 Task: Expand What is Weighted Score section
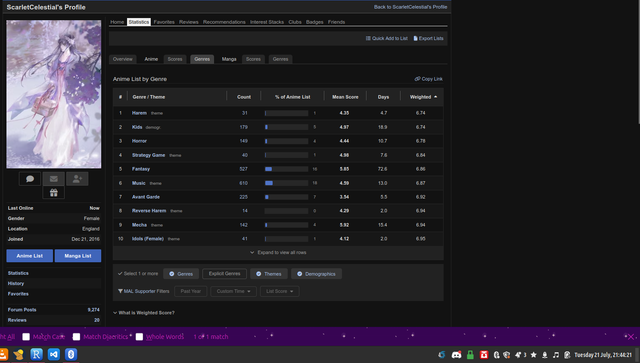144,313
